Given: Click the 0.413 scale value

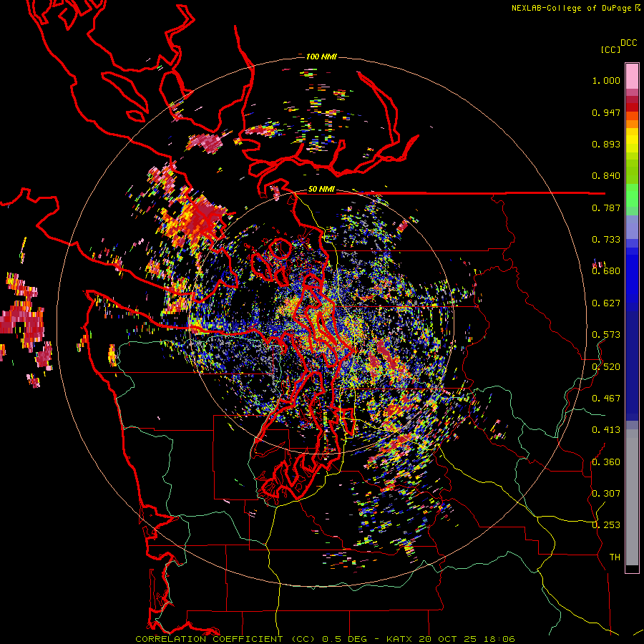Looking at the screenshot, I should (x=606, y=430).
